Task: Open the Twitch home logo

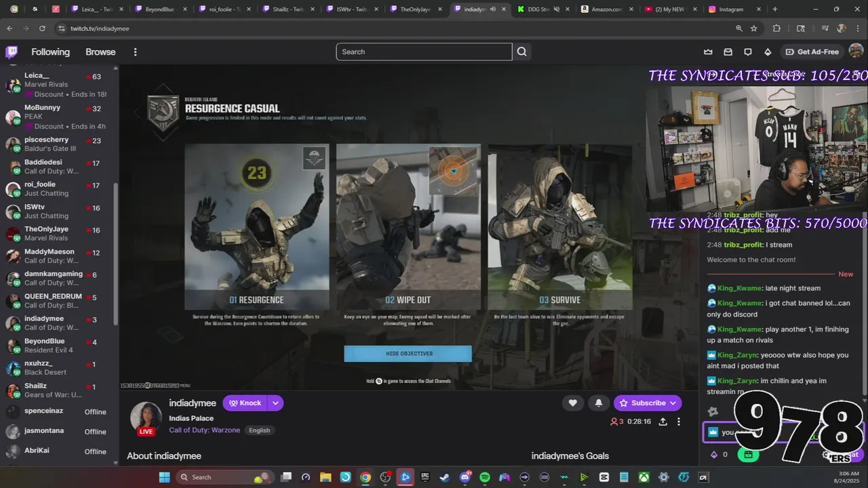Action: pos(12,52)
